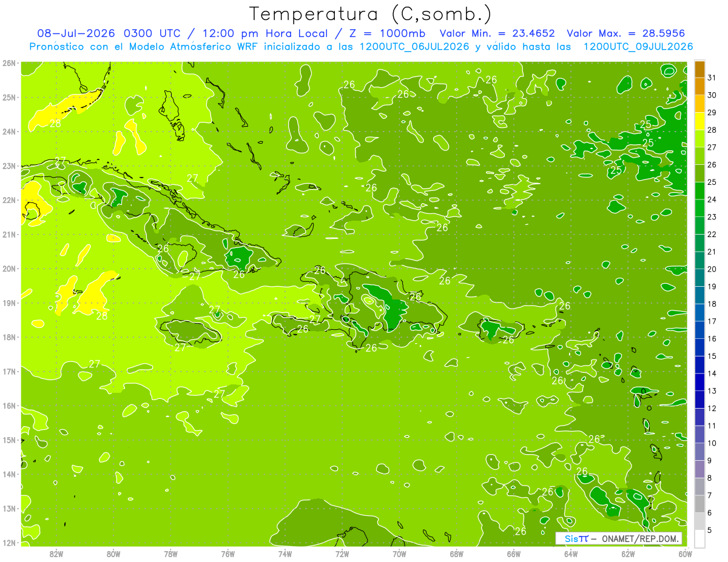Click the 16N latitude axis label
Image resolution: width=728 pixels, height=562 pixels.
click(9, 406)
